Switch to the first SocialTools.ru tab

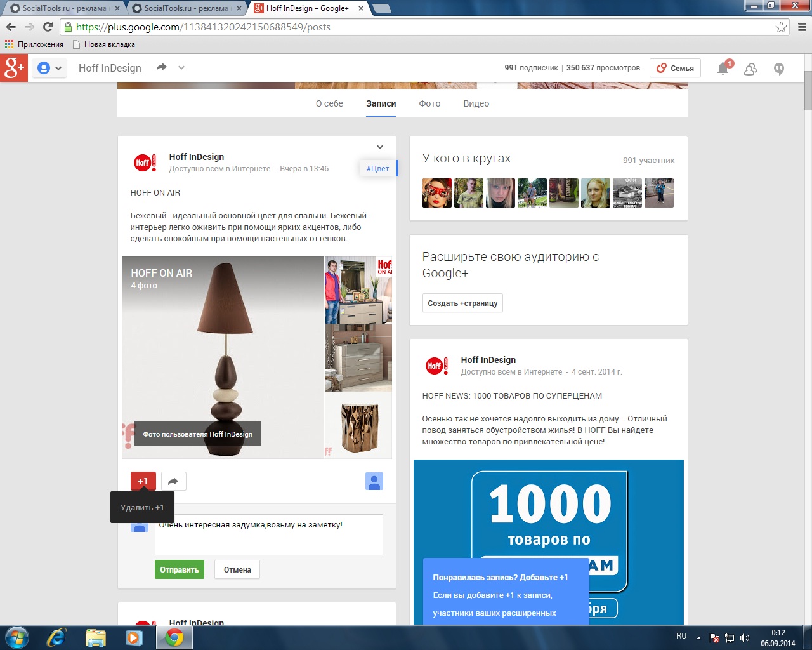point(63,8)
